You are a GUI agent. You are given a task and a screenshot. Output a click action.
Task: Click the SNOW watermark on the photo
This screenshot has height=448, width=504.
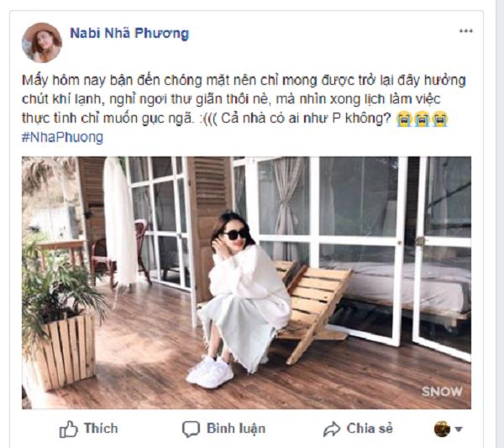tap(442, 392)
